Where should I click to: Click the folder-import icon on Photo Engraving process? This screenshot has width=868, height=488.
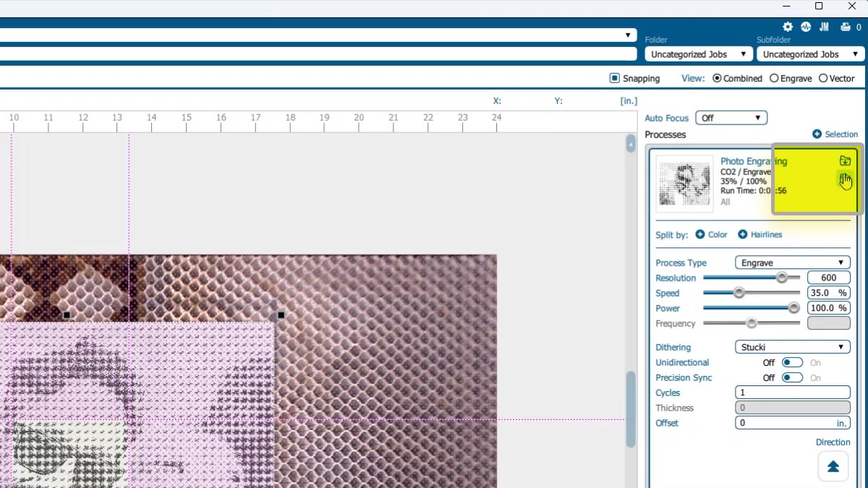(845, 160)
